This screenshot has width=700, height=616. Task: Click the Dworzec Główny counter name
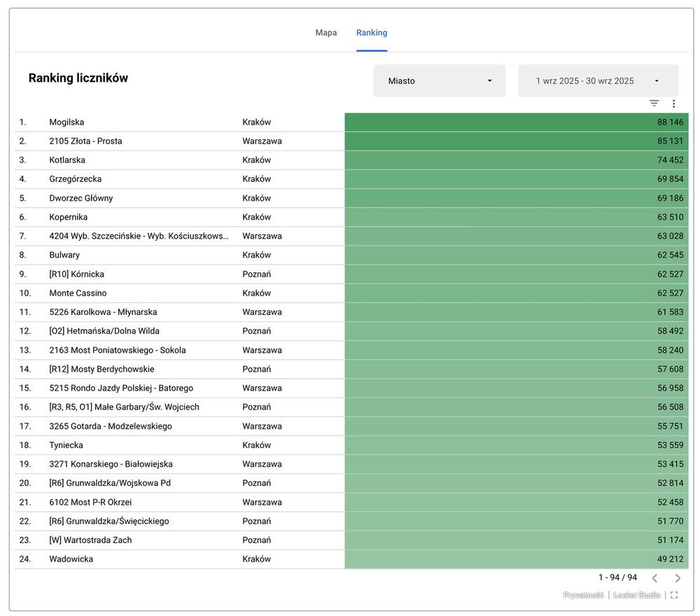(81, 198)
